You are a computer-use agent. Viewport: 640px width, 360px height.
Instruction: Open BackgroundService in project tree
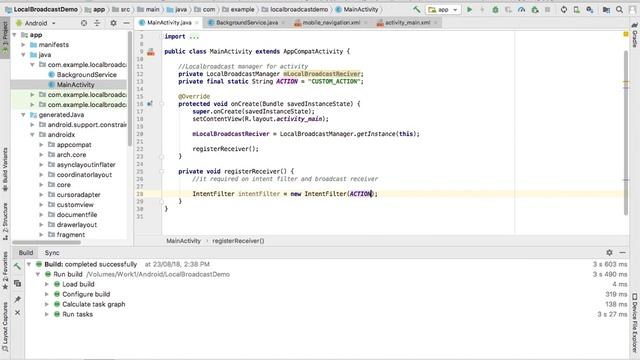[87, 75]
